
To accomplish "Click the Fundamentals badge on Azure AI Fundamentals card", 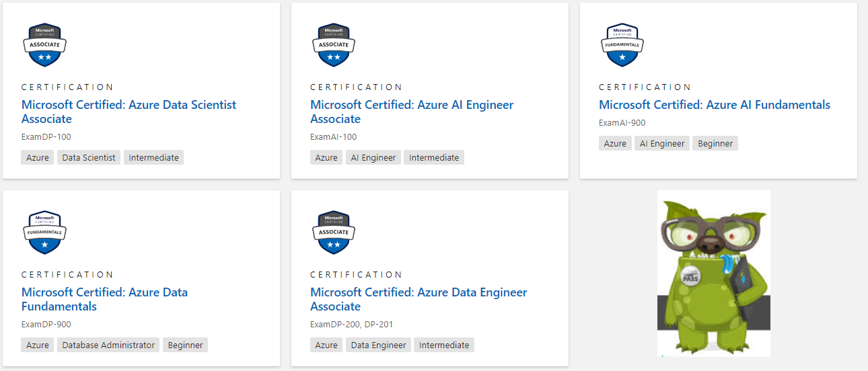I will pos(622,45).
